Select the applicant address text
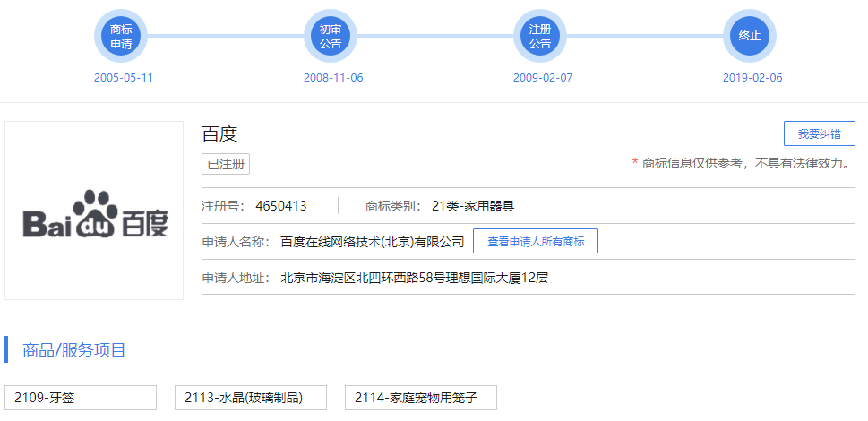868x421 pixels. [x=415, y=278]
